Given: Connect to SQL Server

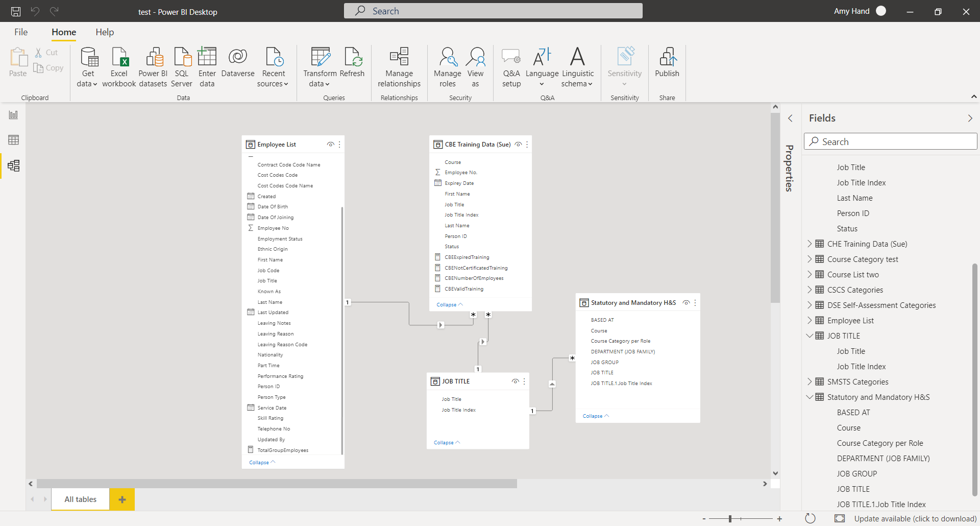Looking at the screenshot, I should (182, 67).
